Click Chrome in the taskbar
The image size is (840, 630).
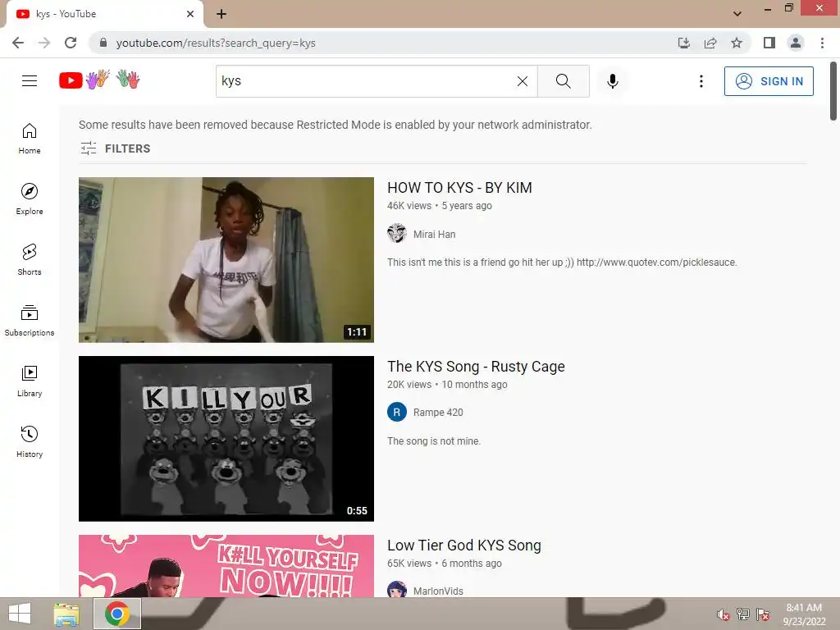pyautogui.click(x=117, y=614)
